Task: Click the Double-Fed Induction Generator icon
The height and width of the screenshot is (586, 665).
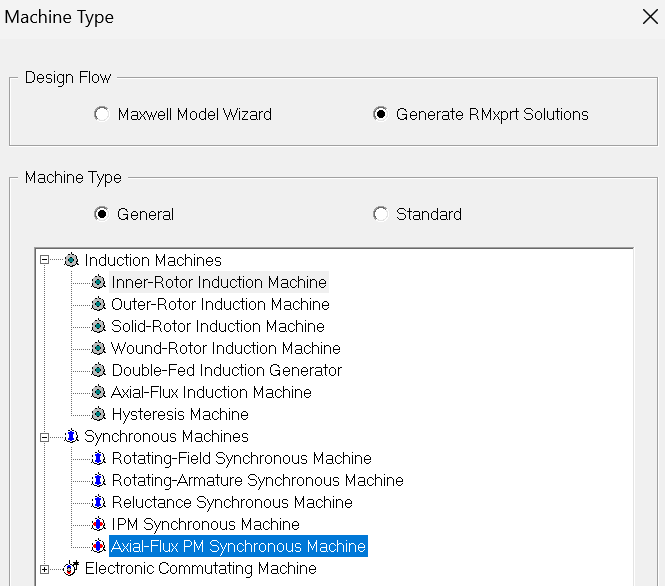Action: (98, 371)
